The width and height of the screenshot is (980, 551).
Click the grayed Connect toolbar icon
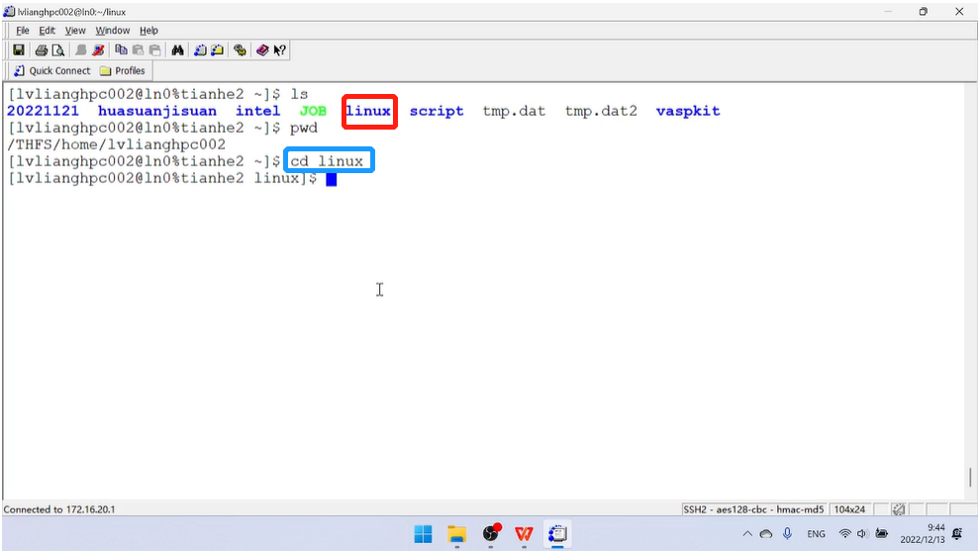(80, 50)
